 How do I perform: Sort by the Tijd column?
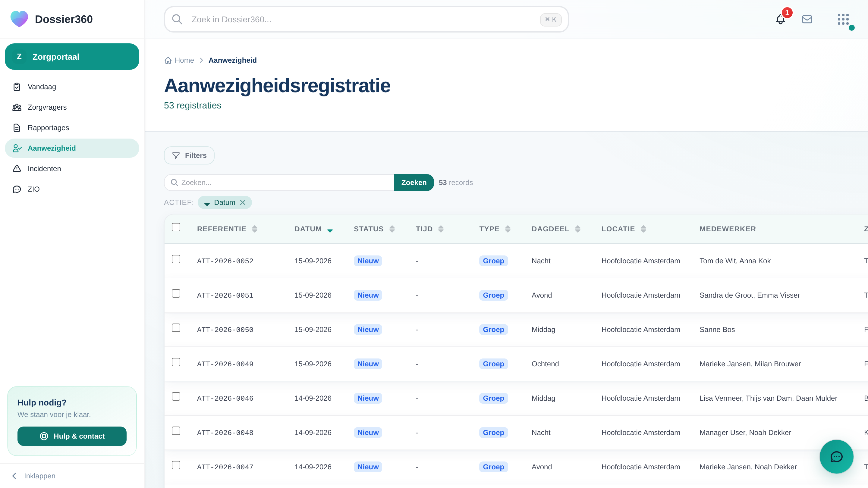pyautogui.click(x=429, y=229)
